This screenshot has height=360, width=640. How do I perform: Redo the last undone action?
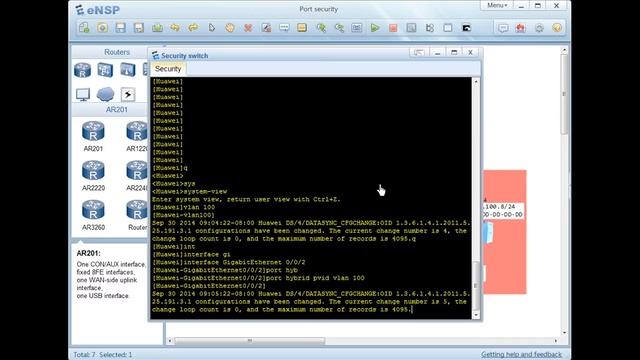[x=193, y=28]
